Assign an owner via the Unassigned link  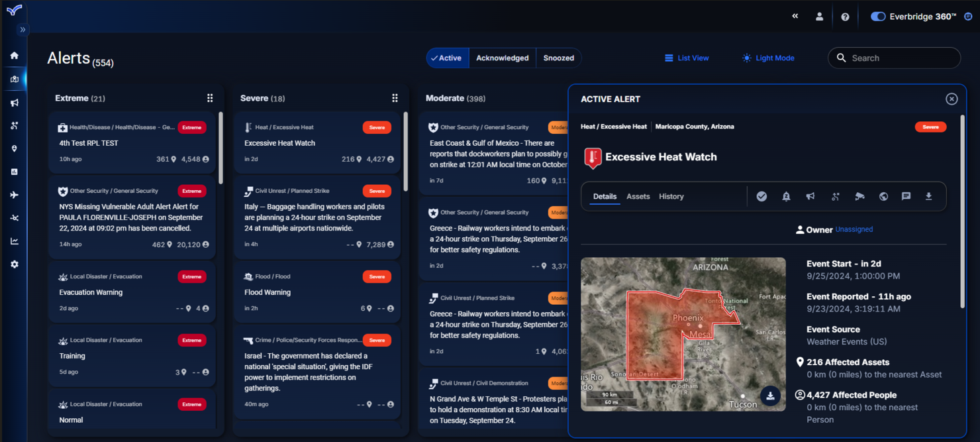click(854, 229)
